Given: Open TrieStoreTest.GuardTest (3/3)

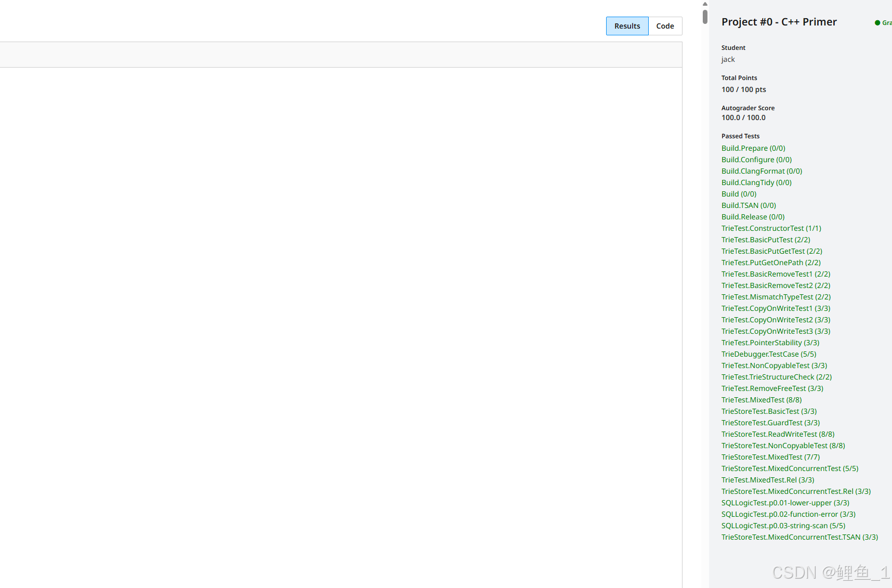Looking at the screenshot, I should pos(770,423).
